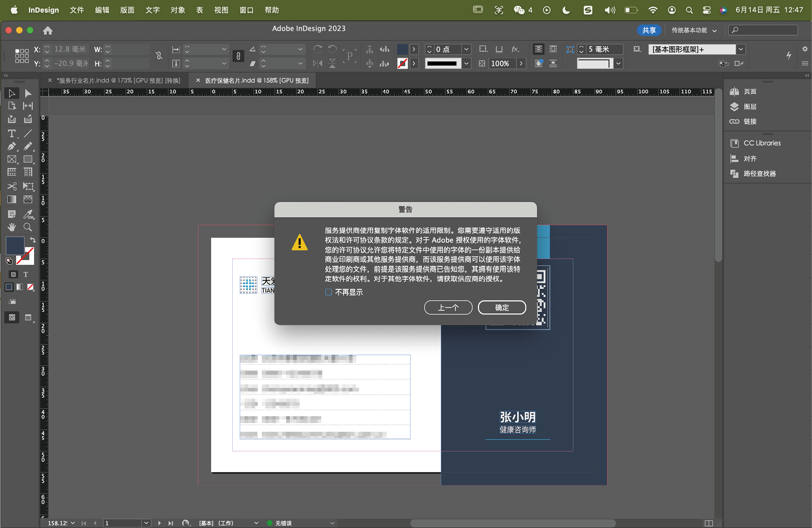Click the 确定 button in warning dialog

[x=502, y=307]
